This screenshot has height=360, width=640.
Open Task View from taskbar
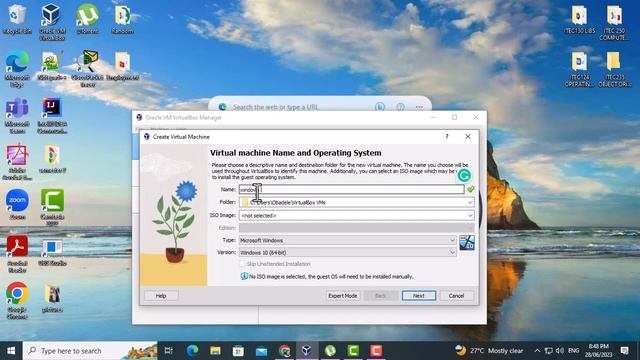[x=168, y=351]
